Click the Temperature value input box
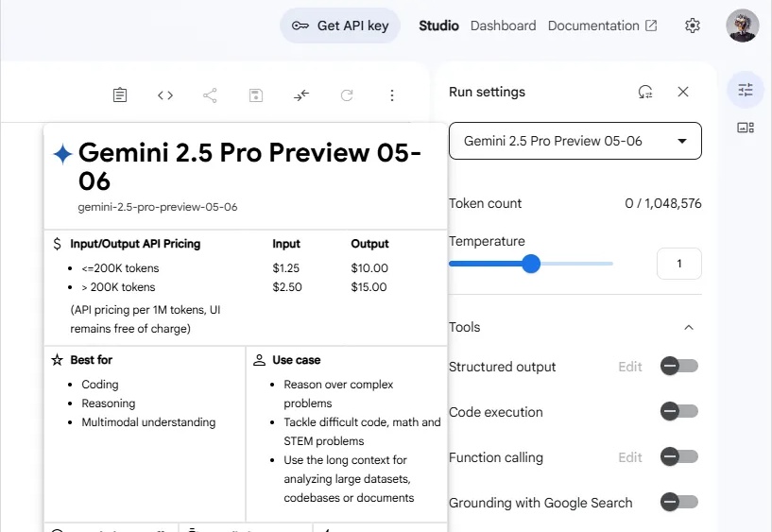 pyautogui.click(x=679, y=264)
